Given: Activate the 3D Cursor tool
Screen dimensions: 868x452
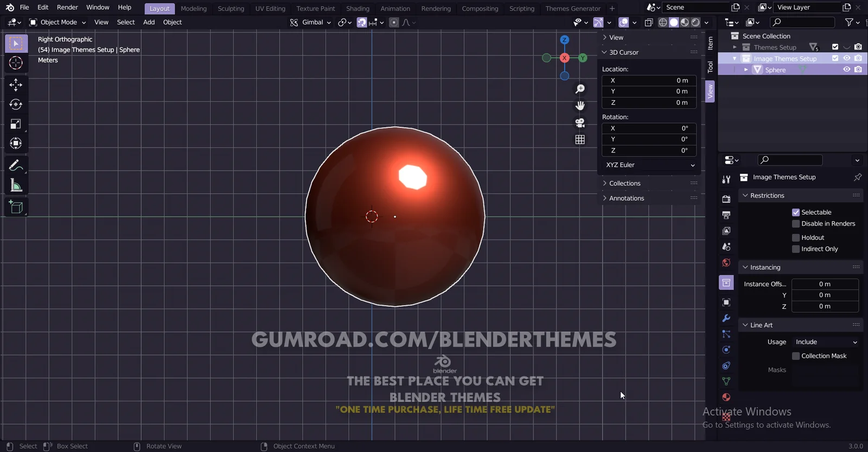Looking at the screenshot, I should [x=16, y=63].
